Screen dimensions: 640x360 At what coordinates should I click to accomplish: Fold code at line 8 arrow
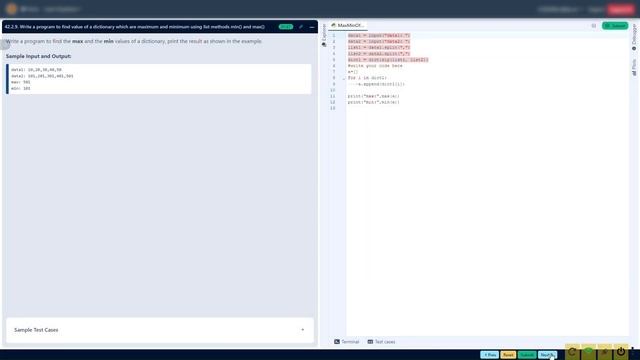point(344,78)
